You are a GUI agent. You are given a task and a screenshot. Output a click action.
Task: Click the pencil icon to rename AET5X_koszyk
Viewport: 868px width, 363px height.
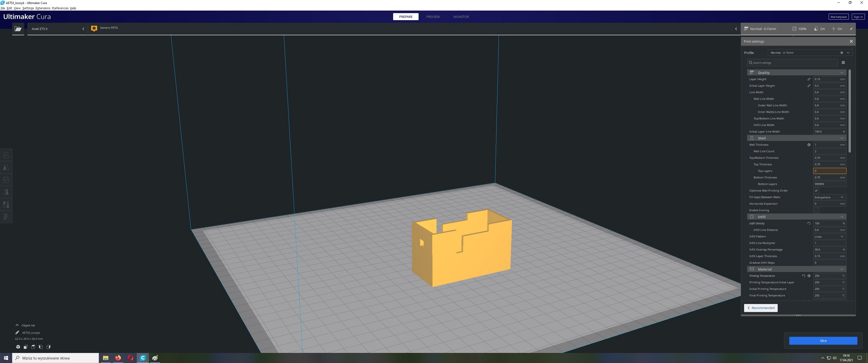tap(17, 333)
